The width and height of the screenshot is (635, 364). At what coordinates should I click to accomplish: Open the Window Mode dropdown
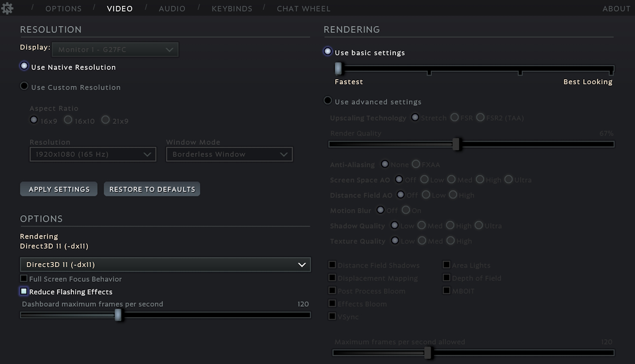pos(229,154)
